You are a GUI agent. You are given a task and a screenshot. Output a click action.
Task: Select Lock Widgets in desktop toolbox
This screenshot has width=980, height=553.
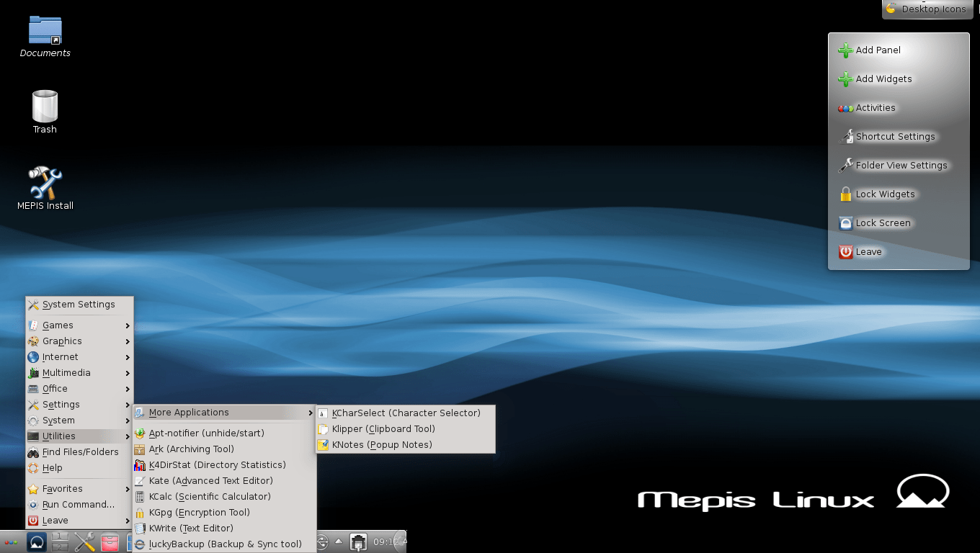(x=884, y=194)
